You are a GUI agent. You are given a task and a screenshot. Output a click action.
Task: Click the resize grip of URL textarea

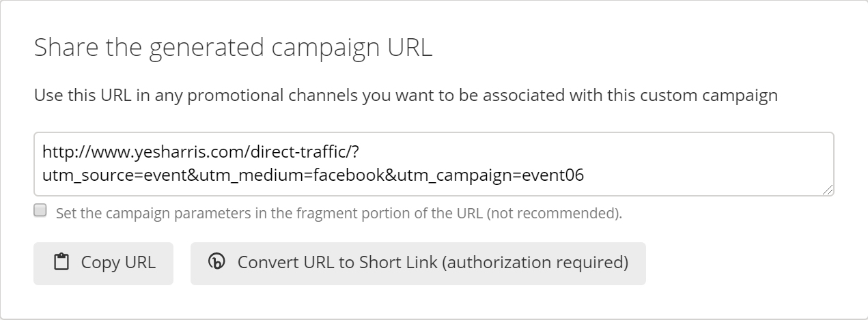pos(828,190)
